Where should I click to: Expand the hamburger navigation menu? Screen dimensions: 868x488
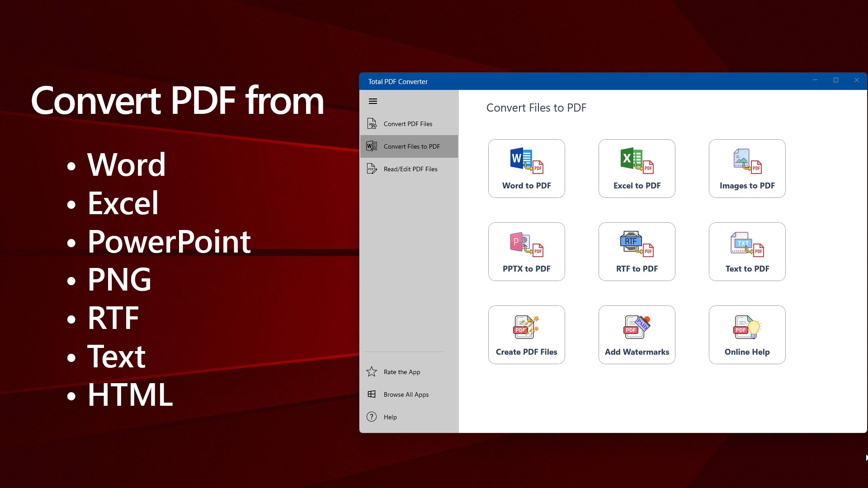[x=373, y=101]
